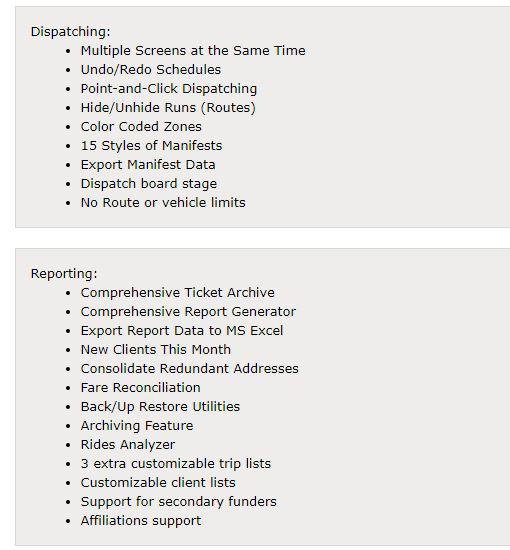The height and width of the screenshot is (550, 510).
Task: Select "Multiple Screens at the Same Time" item
Action: tap(193, 51)
